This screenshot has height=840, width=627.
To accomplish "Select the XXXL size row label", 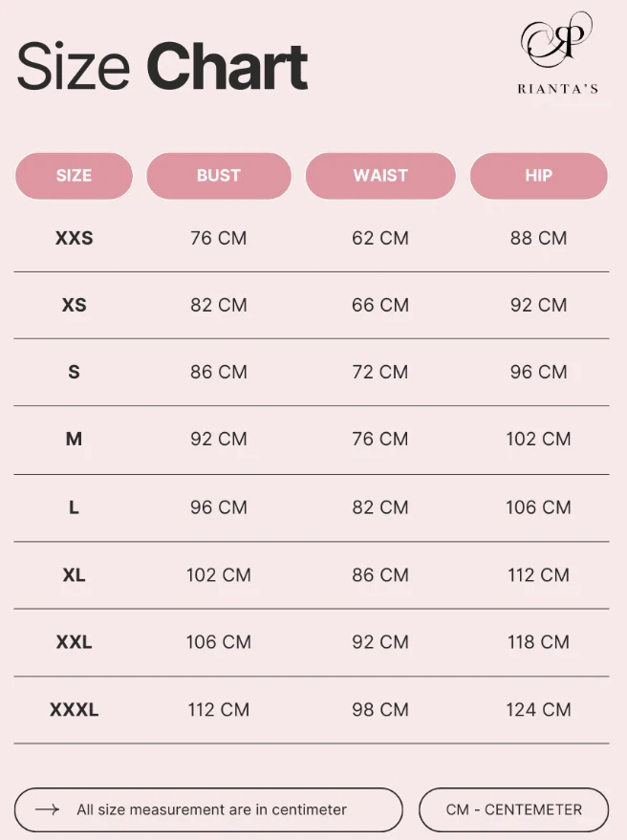I will (74, 709).
